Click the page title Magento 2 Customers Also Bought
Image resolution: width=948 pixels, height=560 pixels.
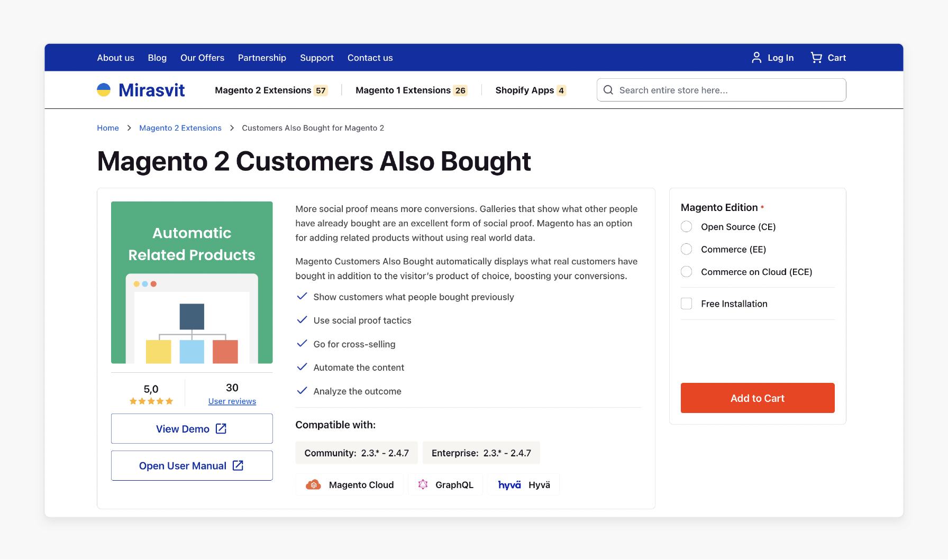coord(314,161)
